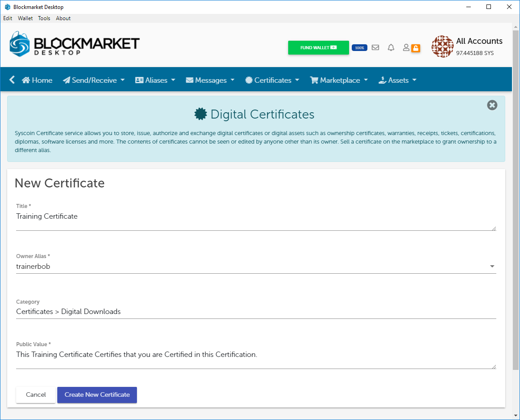Click the All Accounts avatar image
Screen dimensions: 520x420
click(443, 47)
